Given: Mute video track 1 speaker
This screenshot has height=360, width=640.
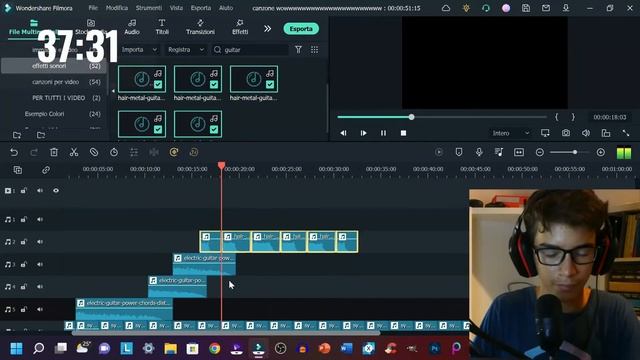Looking at the screenshot, I should pyautogui.click(x=40, y=191).
